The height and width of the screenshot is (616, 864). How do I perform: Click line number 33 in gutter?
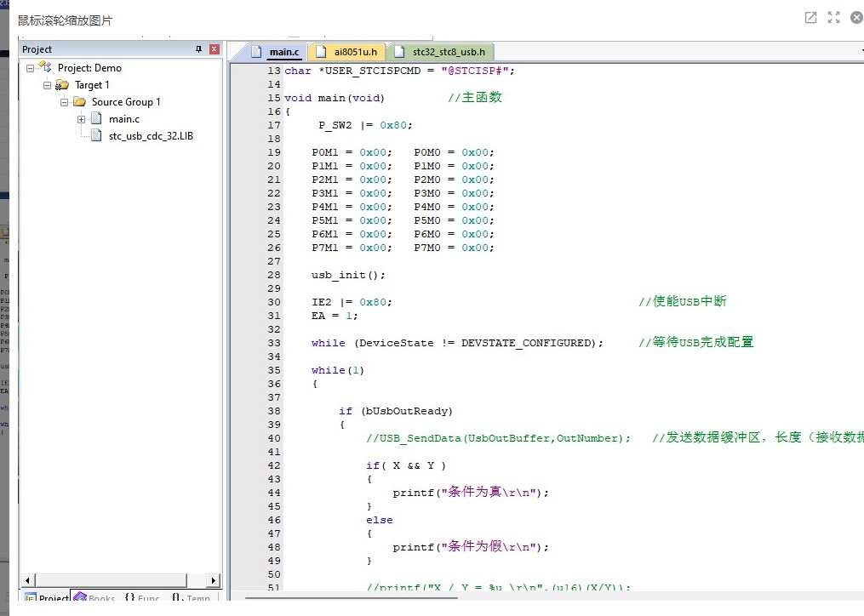[274, 343]
